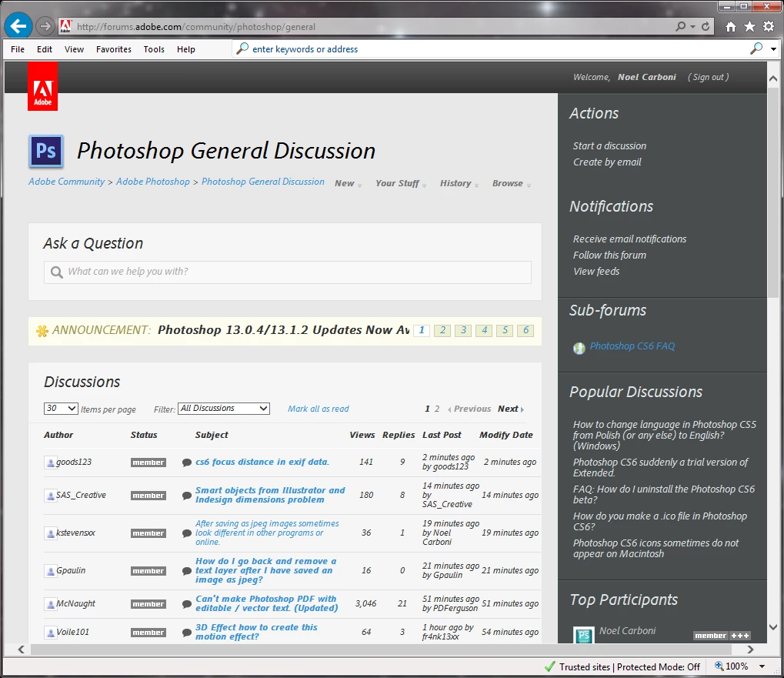
Task: Click the browser Back arrow button
Action: (18, 26)
